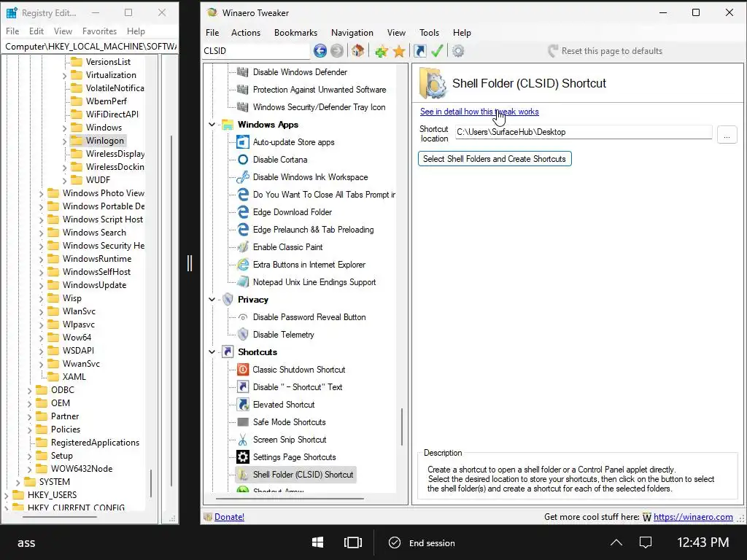Open Winaero Tweaker View menu
This screenshot has width=747, height=560.
click(396, 32)
